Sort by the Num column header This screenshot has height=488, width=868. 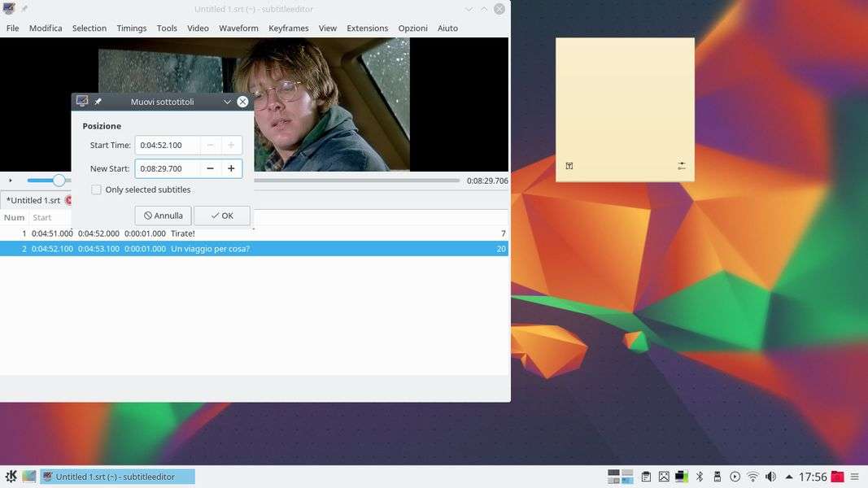pos(15,217)
